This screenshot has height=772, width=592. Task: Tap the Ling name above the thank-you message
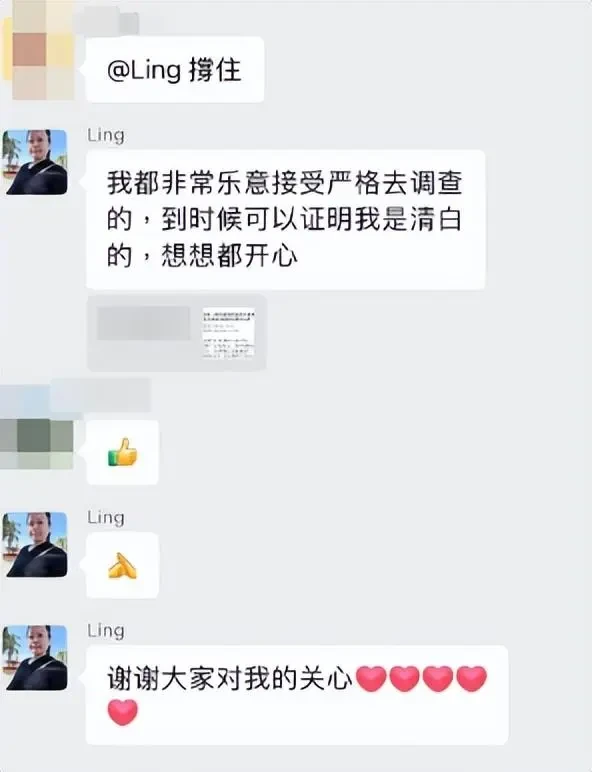105,631
